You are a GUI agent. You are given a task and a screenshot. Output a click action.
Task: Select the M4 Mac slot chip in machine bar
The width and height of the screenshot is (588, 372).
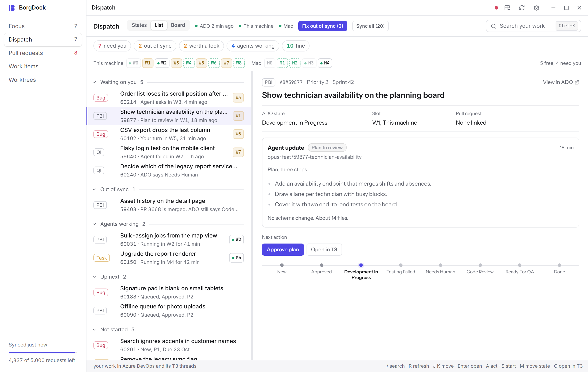click(x=325, y=63)
